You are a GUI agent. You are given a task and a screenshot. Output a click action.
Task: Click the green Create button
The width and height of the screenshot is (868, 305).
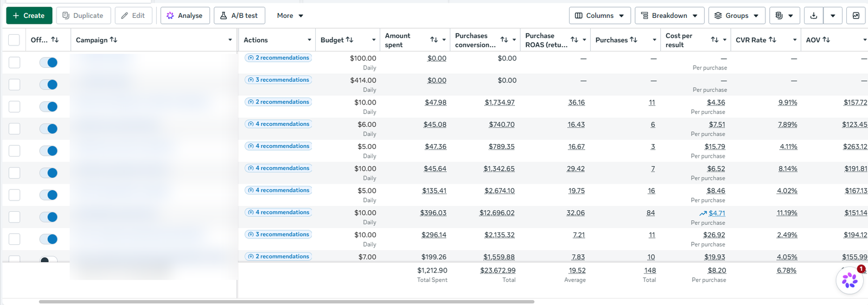tap(29, 16)
